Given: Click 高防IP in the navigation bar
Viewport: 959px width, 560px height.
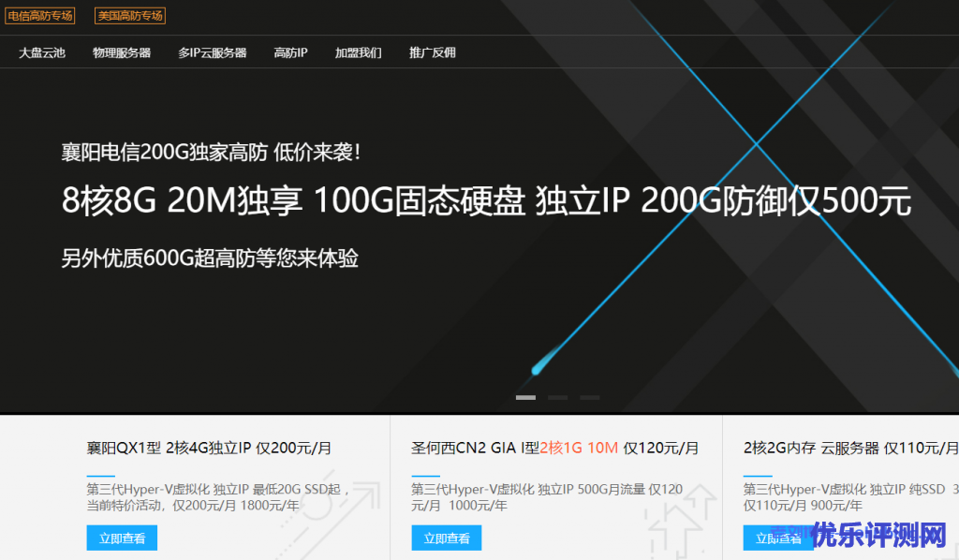Looking at the screenshot, I should 290,52.
